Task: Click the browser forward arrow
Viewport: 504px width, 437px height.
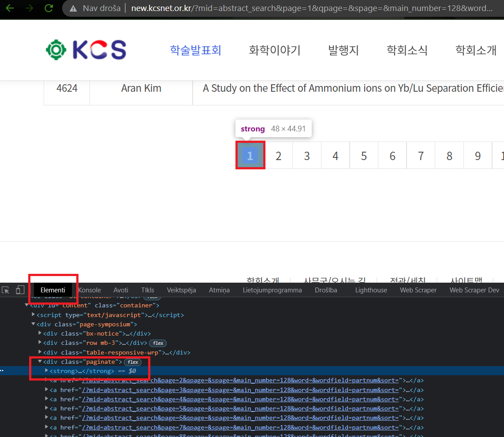Action: tap(29, 8)
